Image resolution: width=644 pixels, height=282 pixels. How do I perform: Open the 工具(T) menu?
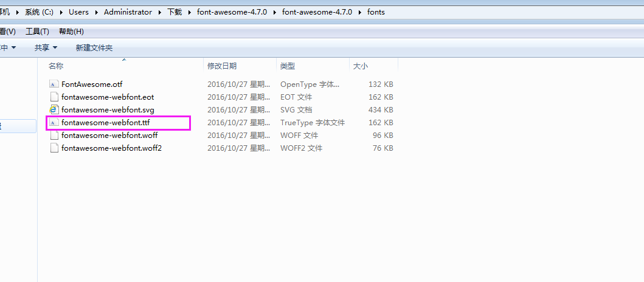[x=37, y=32]
